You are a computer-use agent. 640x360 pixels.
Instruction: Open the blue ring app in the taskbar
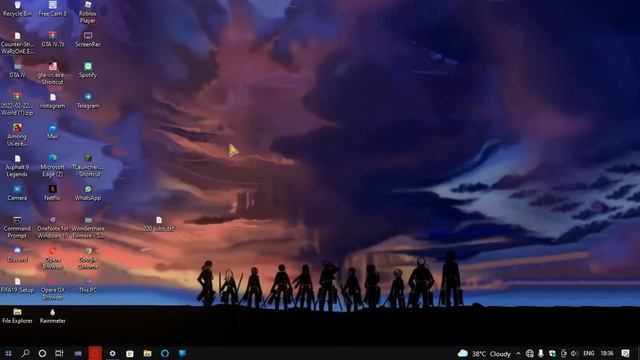tap(165, 353)
